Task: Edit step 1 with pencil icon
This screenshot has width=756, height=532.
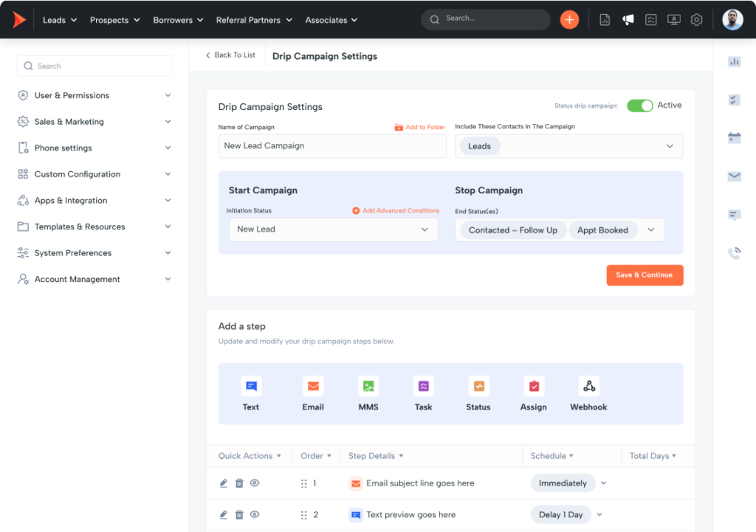Action: pyautogui.click(x=223, y=483)
